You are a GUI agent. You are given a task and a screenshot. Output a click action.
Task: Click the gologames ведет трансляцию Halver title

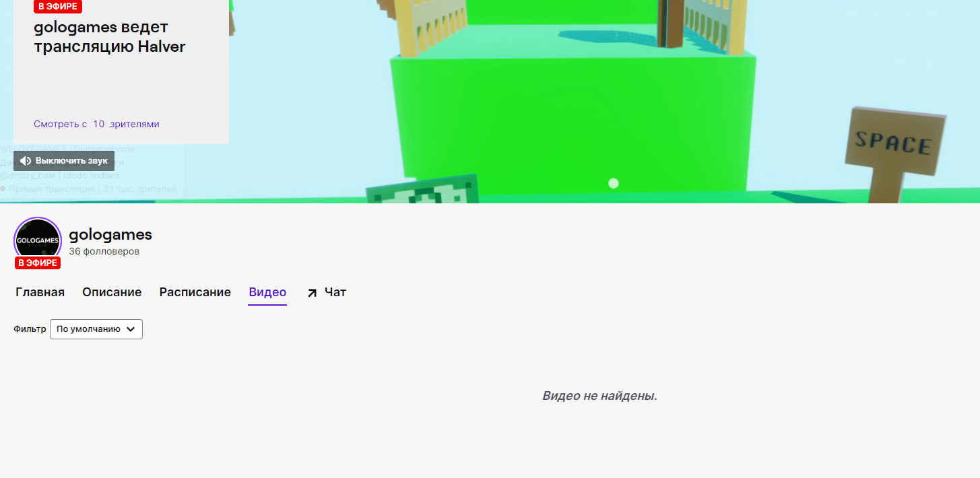coord(110,37)
